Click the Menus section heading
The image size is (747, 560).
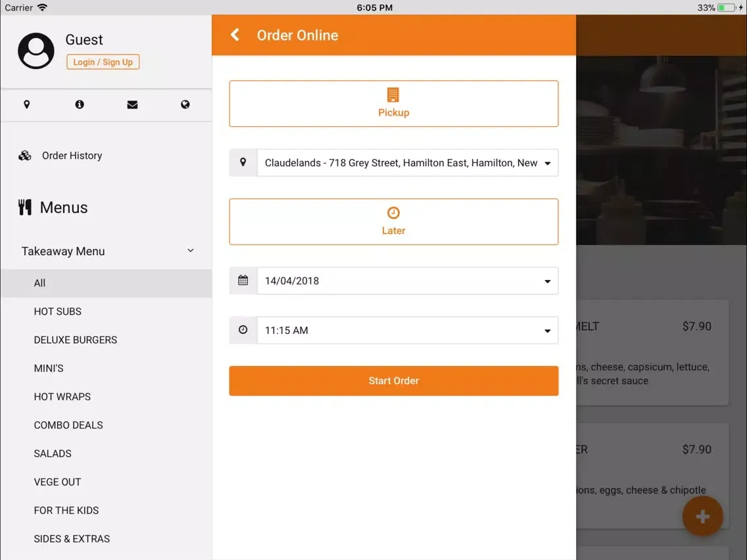[63, 208]
